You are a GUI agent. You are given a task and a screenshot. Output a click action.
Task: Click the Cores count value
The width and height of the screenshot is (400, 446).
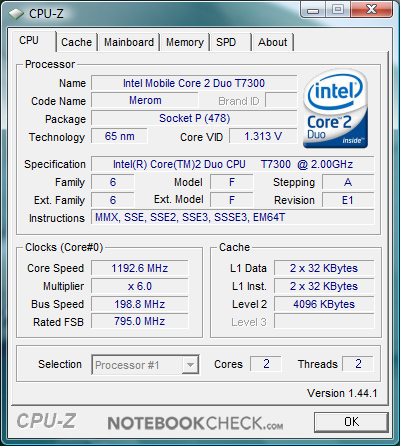[x=266, y=364]
